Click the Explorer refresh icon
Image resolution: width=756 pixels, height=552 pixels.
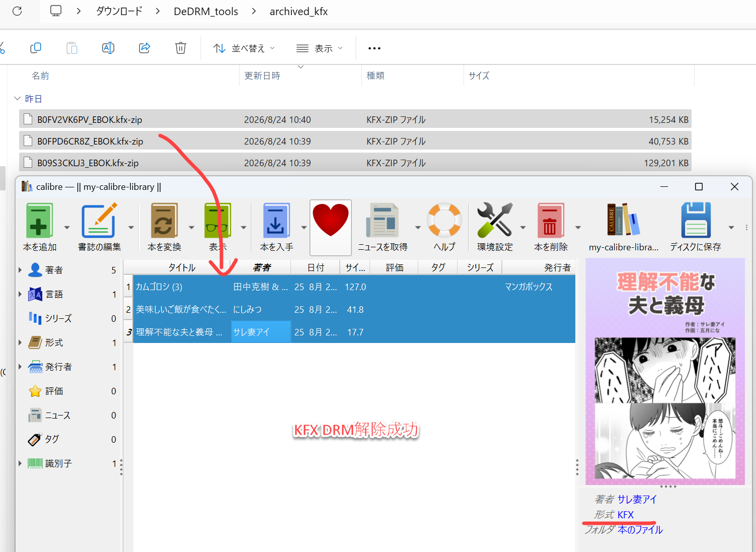tap(17, 11)
